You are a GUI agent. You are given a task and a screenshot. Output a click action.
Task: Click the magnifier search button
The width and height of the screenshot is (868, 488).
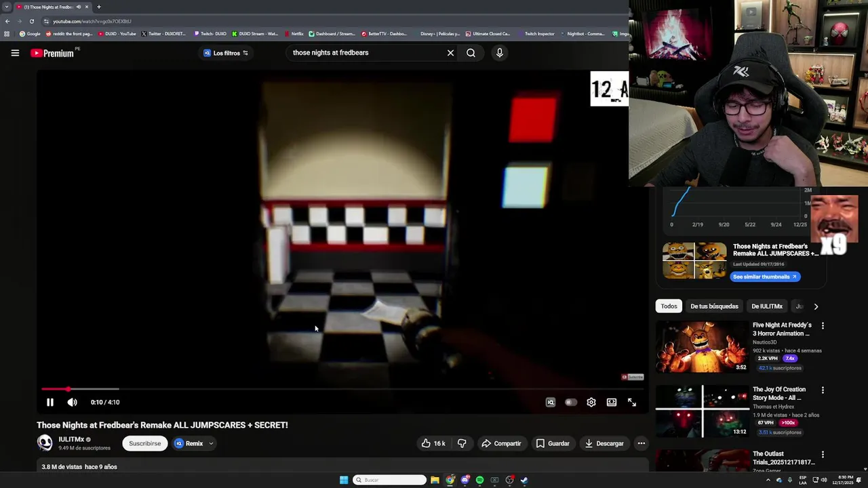[471, 53]
